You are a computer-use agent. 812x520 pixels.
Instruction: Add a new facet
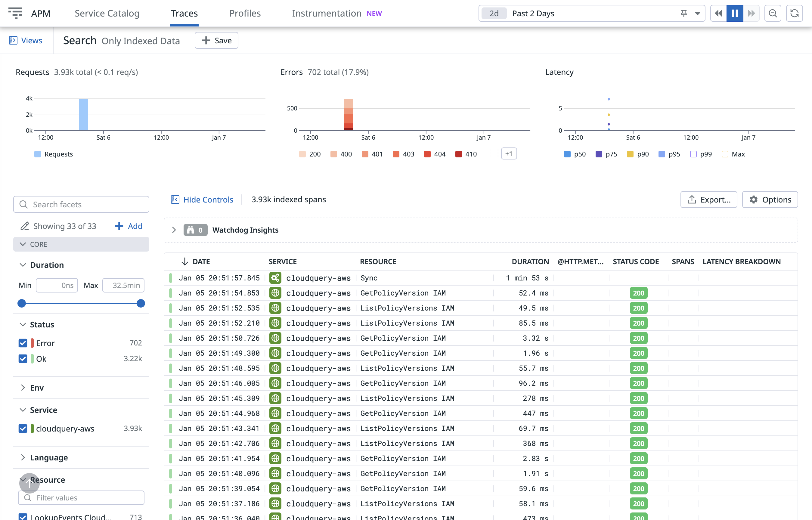tap(129, 226)
